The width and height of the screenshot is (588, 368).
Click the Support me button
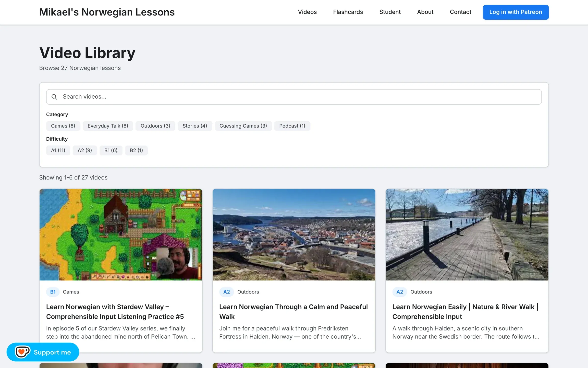tap(43, 352)
